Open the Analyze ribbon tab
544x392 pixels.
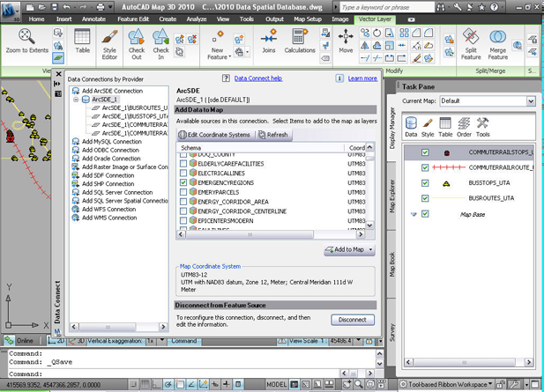[x=197, y=19]
